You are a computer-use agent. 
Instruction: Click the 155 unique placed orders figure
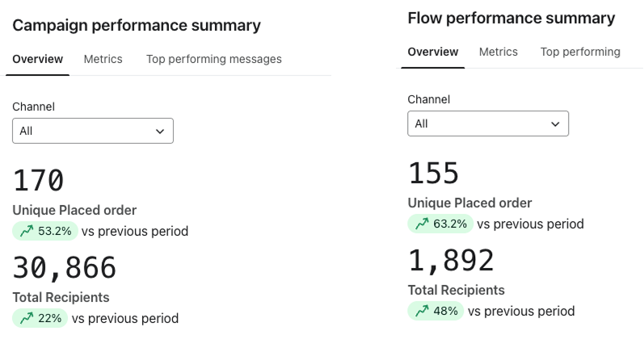433,174
